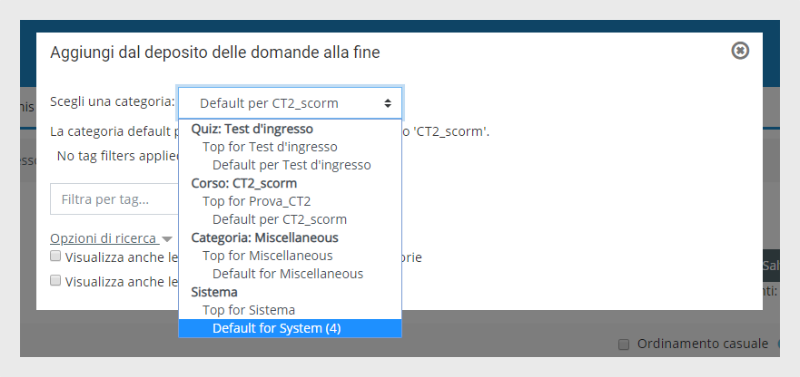Image resolution: width=800 pixels, height=377 pixels.
Task: Close the question bank dialog
Action: point(740,51)
